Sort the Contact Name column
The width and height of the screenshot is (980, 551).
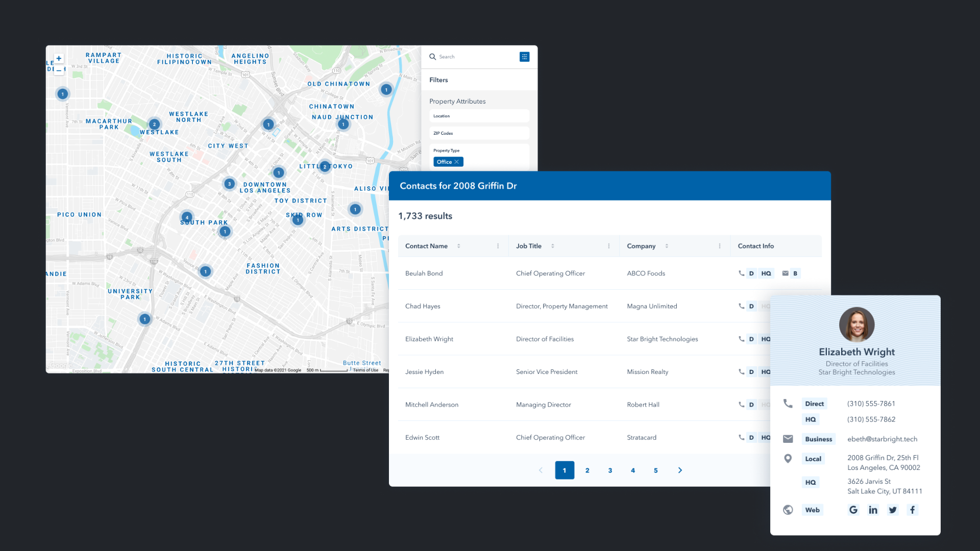[458, 246]
